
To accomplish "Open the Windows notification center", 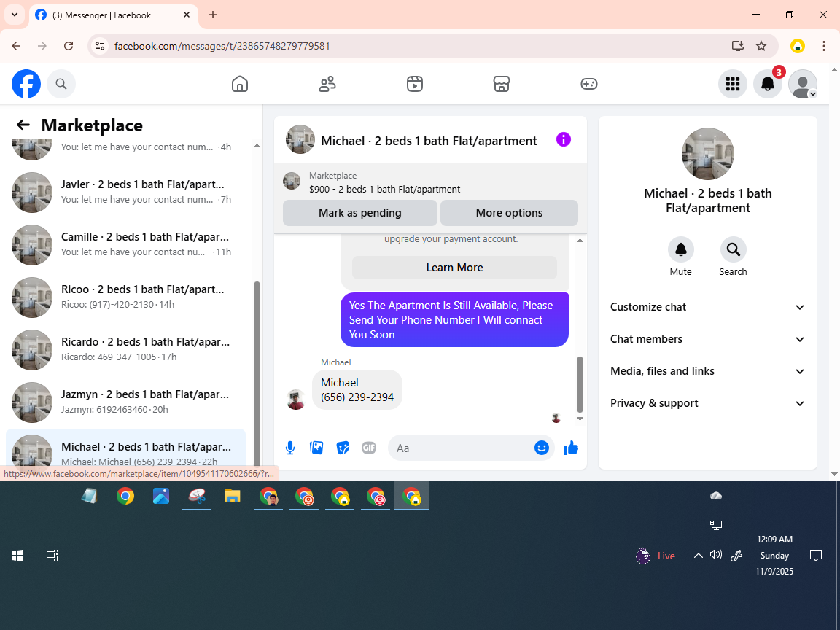I will click(x=816, y=556).
